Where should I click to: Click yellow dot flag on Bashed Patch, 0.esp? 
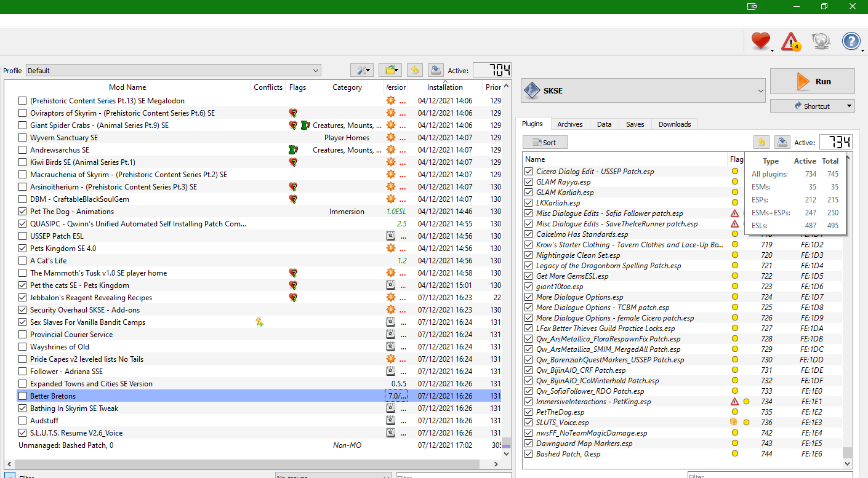tap(734, 454)
